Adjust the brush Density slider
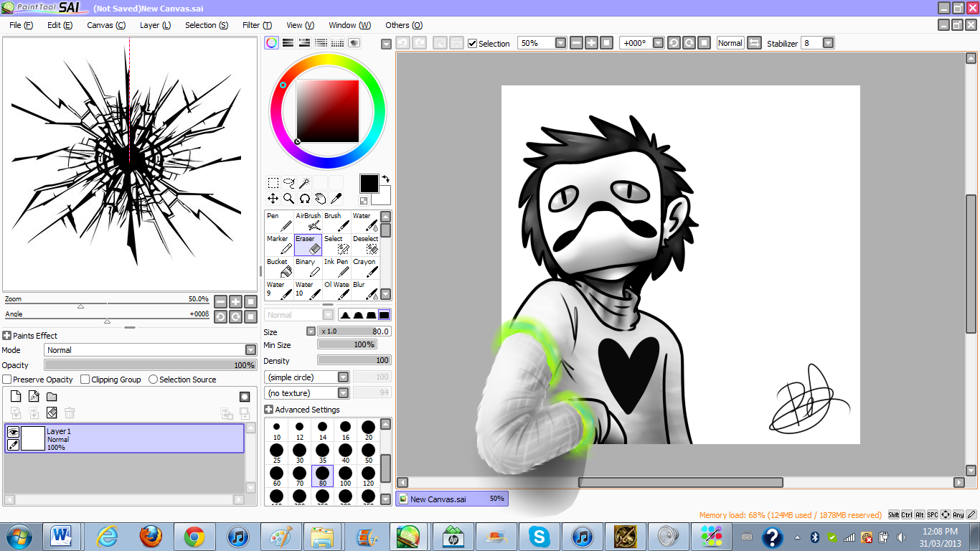Image resolution: width=980 pixels, height=551 pixels. pyautogui.click(x=354, y=360)
